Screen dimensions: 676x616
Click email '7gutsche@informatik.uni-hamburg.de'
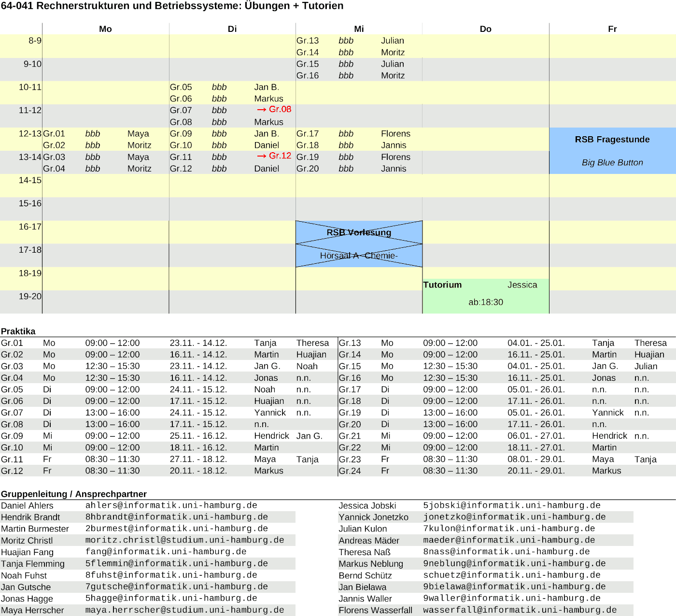pos(177,587)
